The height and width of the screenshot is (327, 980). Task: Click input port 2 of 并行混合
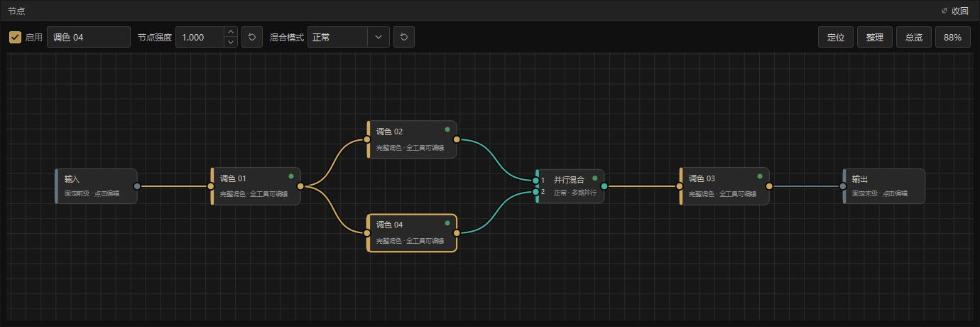click(536, 192)
